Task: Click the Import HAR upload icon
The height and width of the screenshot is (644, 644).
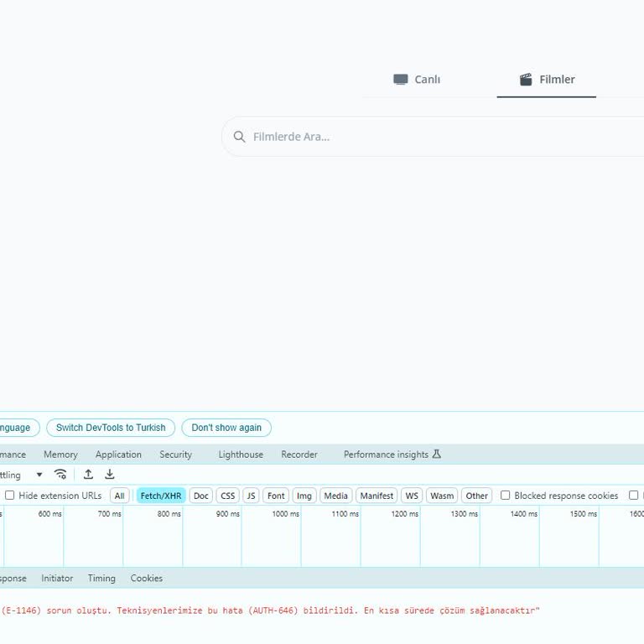Action: (88, 475)
